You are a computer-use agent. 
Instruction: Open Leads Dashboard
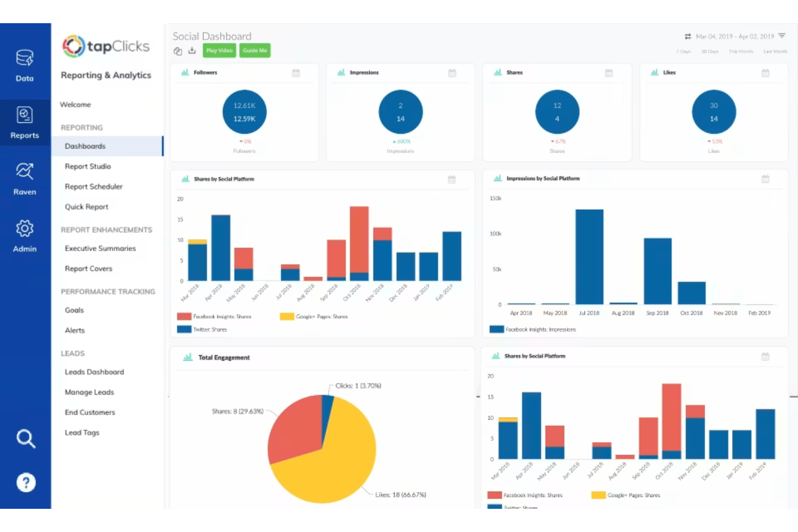(94, 372)
